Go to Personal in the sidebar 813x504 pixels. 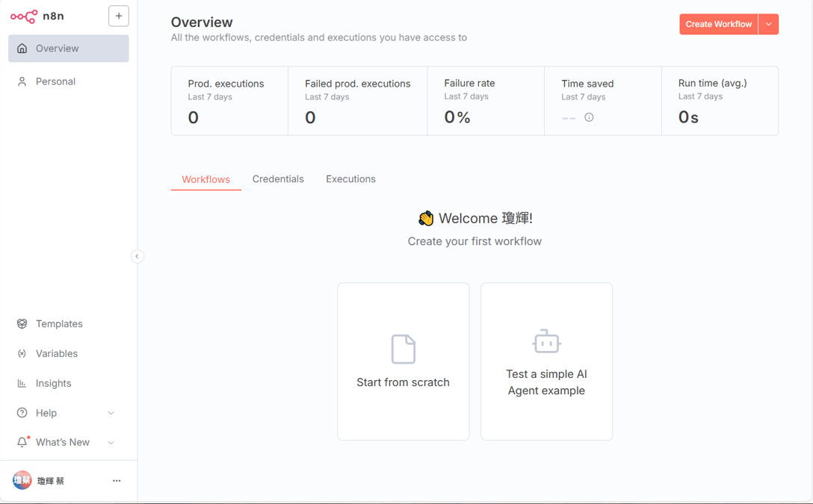pyautogui.click(x=55, y=81)
